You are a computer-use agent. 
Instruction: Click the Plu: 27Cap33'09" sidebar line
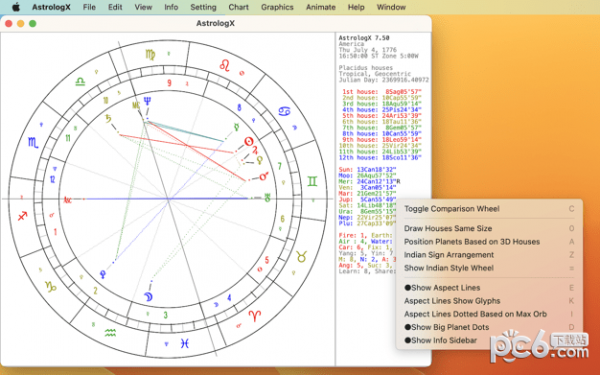[367, 223]
